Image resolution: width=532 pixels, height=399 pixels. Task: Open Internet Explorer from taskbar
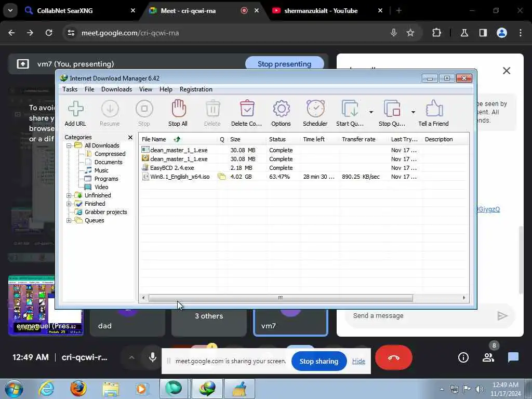point(46,389)
